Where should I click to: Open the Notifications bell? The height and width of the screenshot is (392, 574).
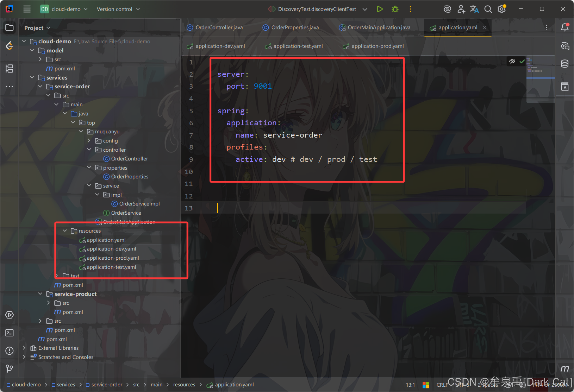pyautogui.click(x=565, y=27)
